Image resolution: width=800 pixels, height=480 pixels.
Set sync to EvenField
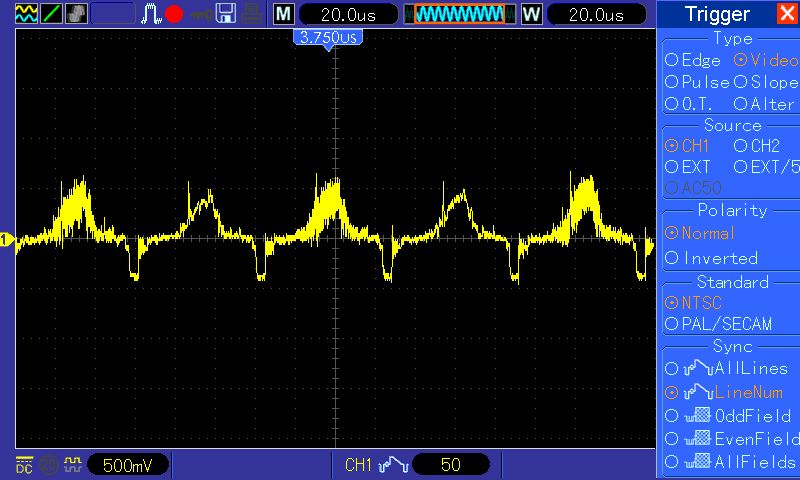click(732, 439)
